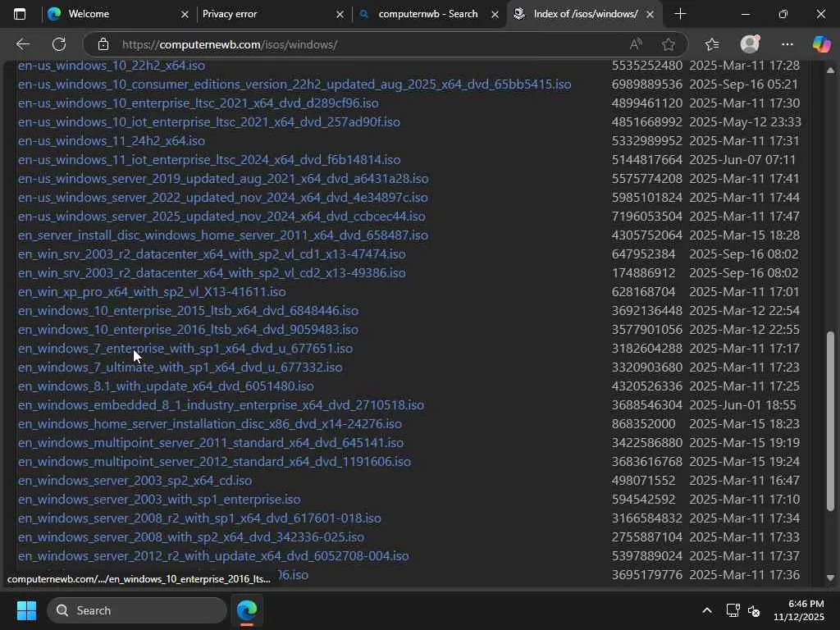Click file size 5535252480
Viewport: 840px width, 630px height.
(x=647, y=66)
